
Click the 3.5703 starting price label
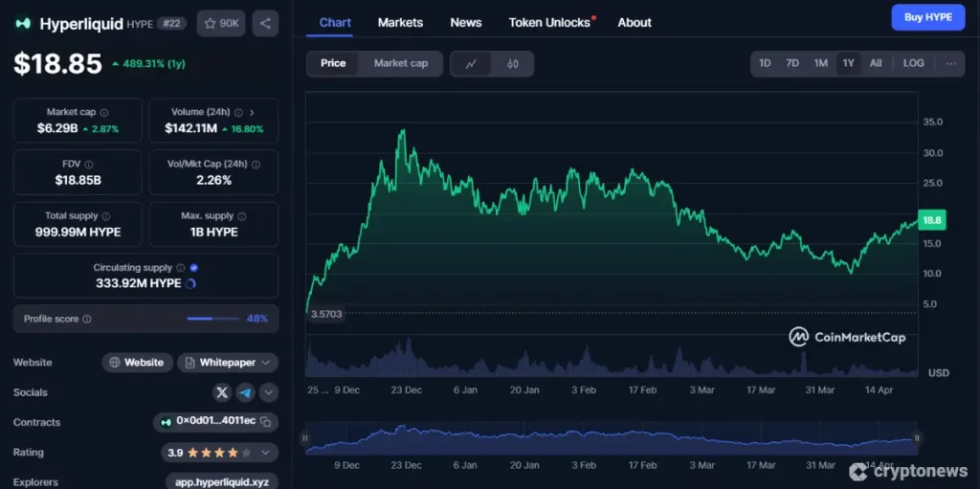point(325,314)
